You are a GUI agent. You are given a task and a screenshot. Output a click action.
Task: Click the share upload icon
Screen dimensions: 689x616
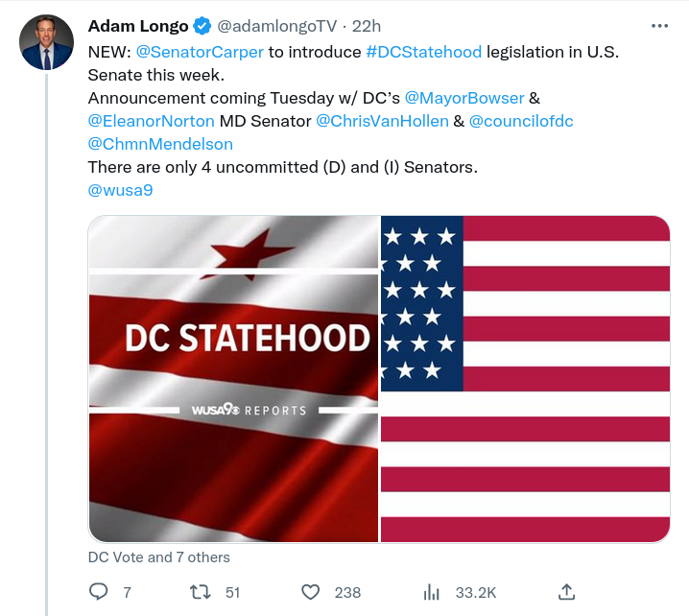coord(566,592)
